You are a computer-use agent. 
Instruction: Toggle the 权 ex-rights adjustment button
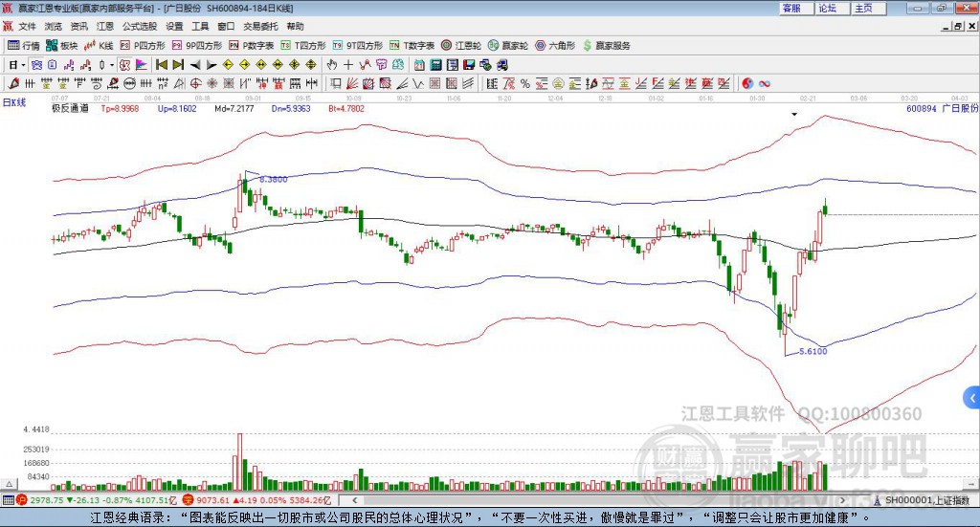pyautogui.click(x=125, y=65)
